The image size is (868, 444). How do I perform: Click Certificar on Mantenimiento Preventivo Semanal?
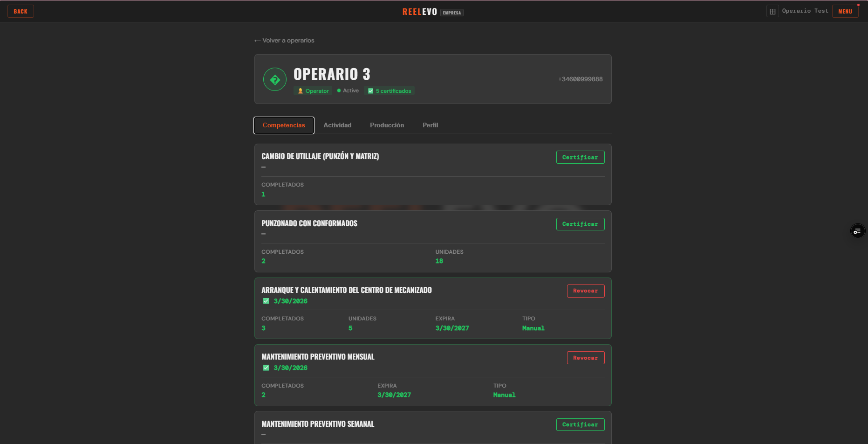tap(580, 424)
